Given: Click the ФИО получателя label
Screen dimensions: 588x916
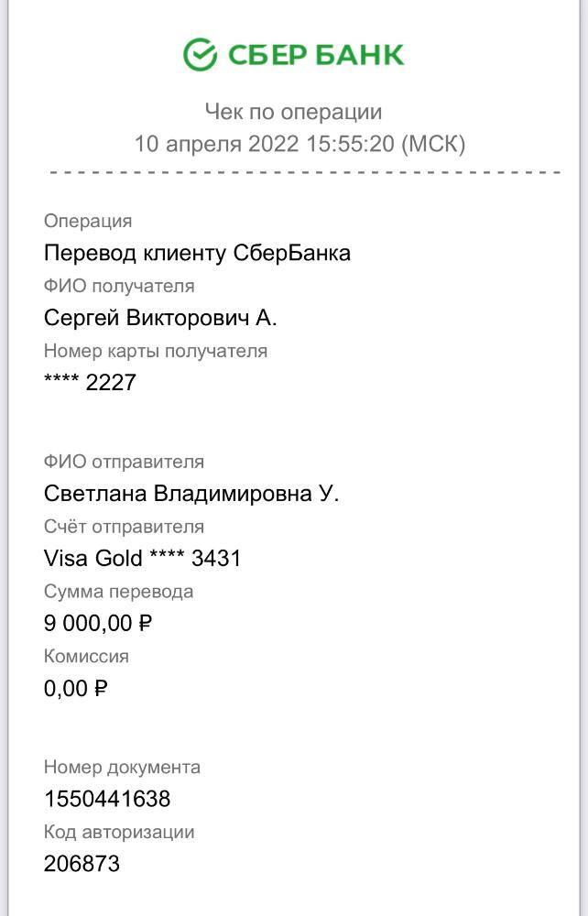Looking at the screenshot, I should pyautogui.click(x=119, y=286).
